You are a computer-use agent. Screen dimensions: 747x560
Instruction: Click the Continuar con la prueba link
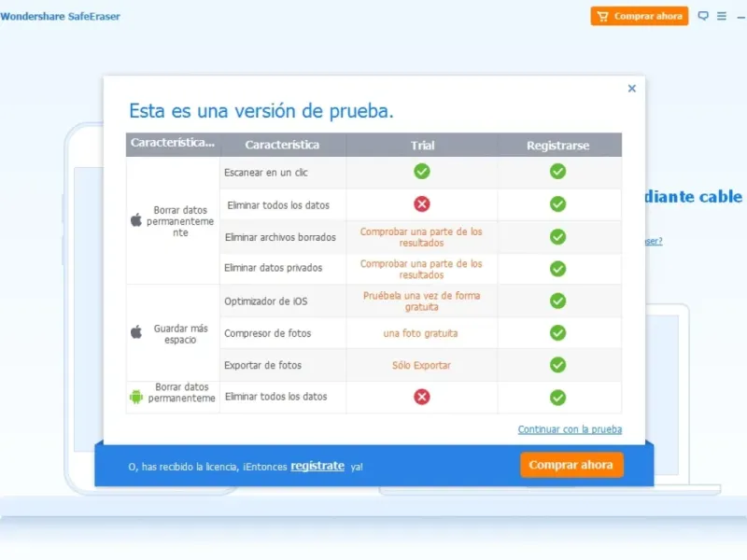(570, 429)
